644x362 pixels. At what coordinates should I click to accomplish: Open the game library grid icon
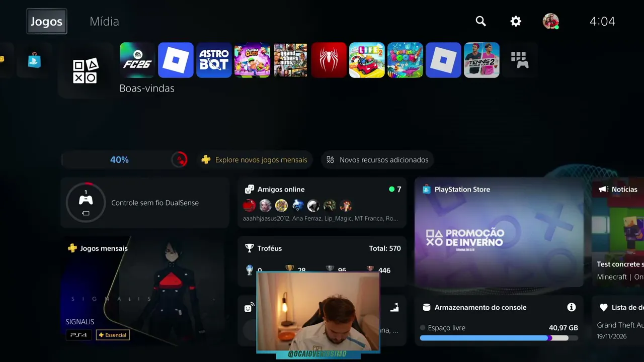point(520,60)
